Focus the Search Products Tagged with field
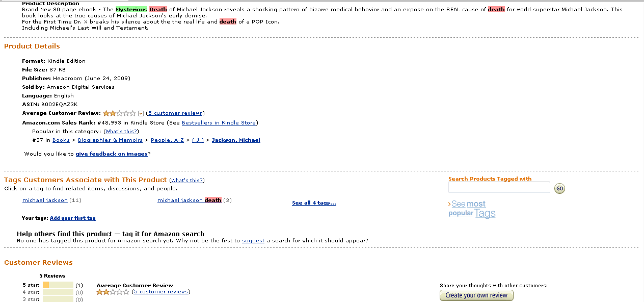The height and width of the screenshot is (302, 644). [x=499, y=188]
